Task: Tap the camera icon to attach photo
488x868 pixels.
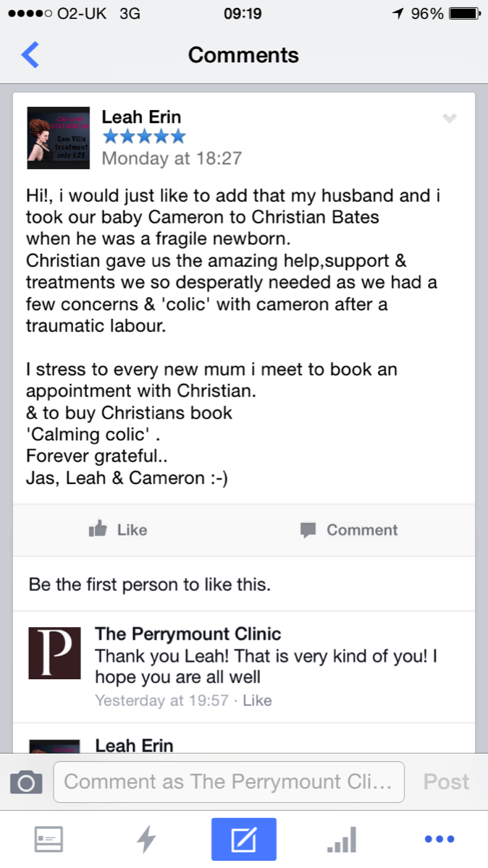Action: 26,782
